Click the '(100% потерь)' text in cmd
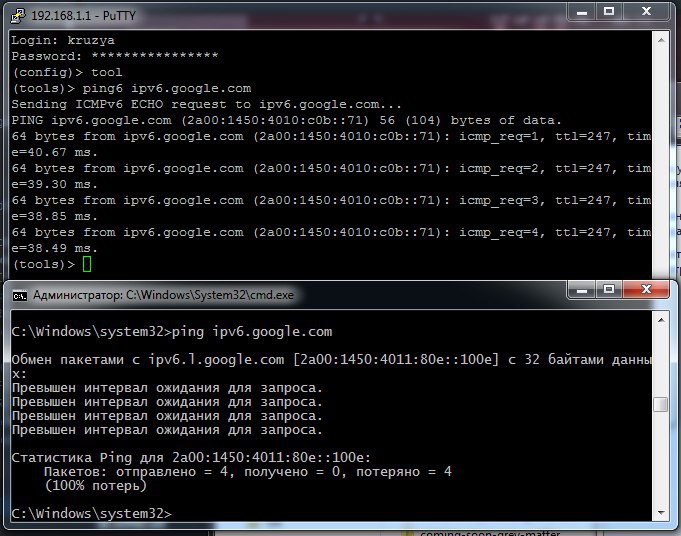 [95, 486]
